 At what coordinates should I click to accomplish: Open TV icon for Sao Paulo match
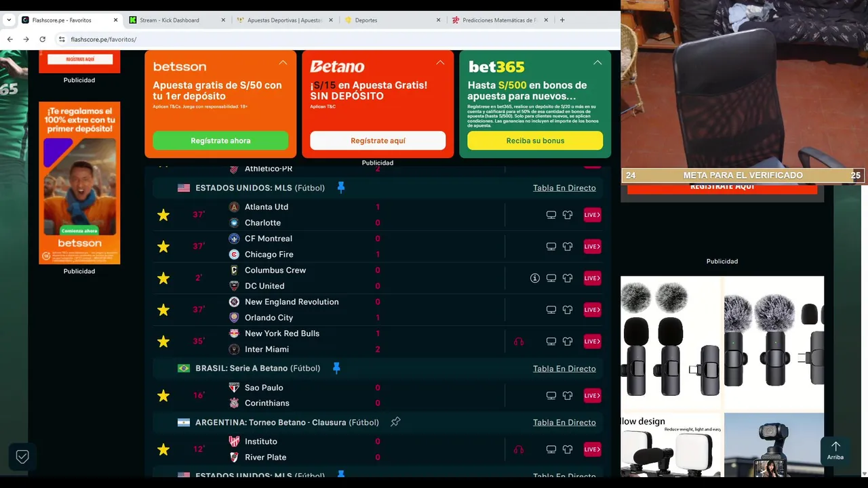pos(551,395)
